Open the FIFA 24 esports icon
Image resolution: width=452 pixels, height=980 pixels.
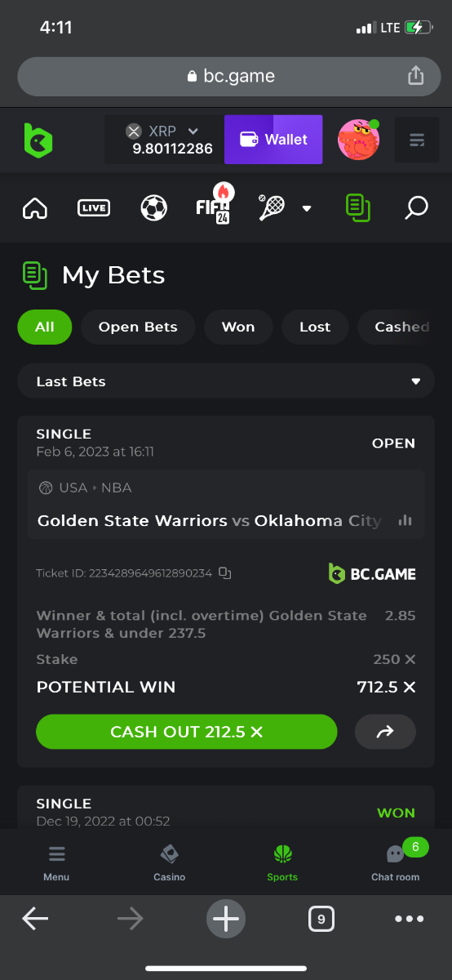click(x=215, y=204)
